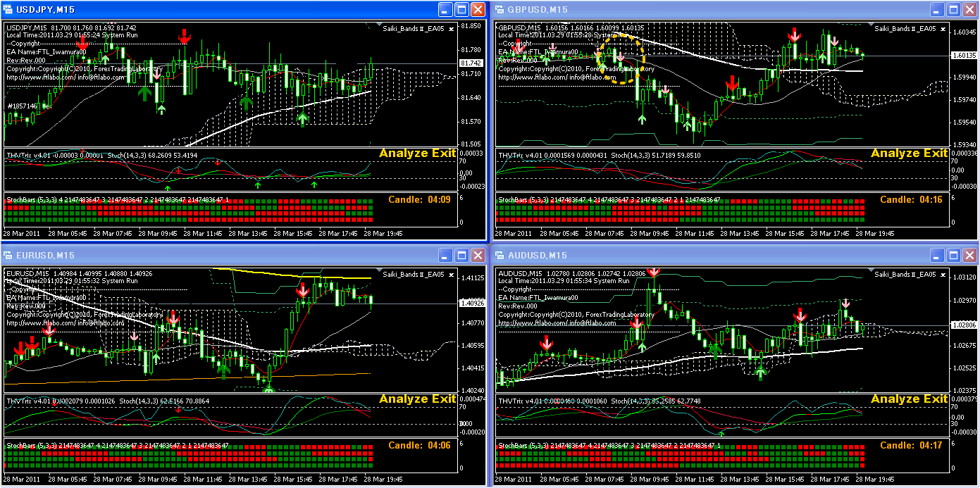Click "28 Mar 2011" date on USDJPY time axis
This screenshot has width=980, height=488.
[x=22, y=234]
